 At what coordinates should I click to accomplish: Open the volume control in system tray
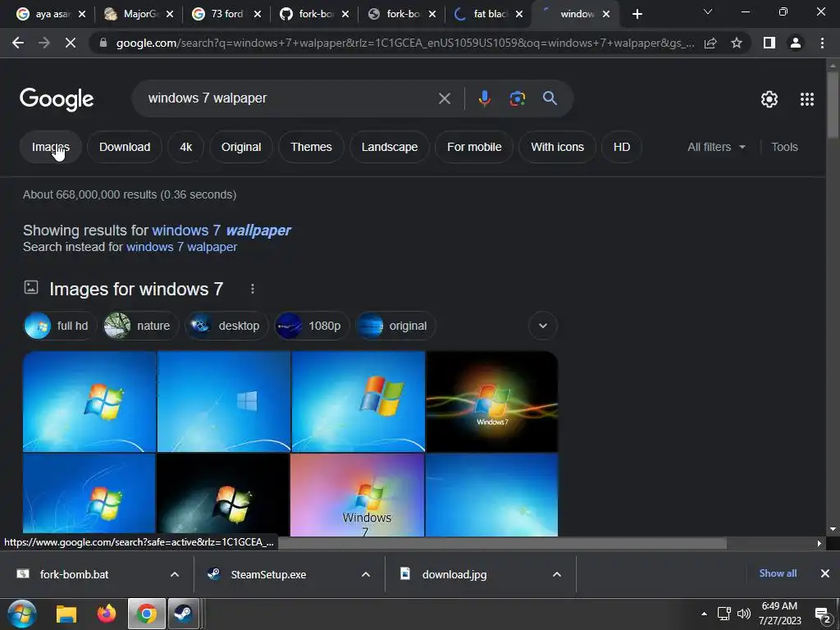tap(743, 614)
